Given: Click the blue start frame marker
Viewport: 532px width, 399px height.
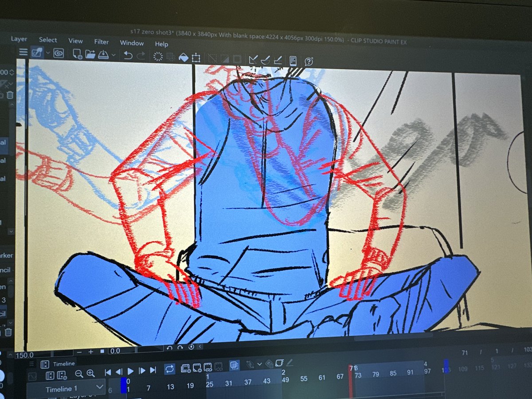Looking at the screenshot, I should click(x=124, y=385).
